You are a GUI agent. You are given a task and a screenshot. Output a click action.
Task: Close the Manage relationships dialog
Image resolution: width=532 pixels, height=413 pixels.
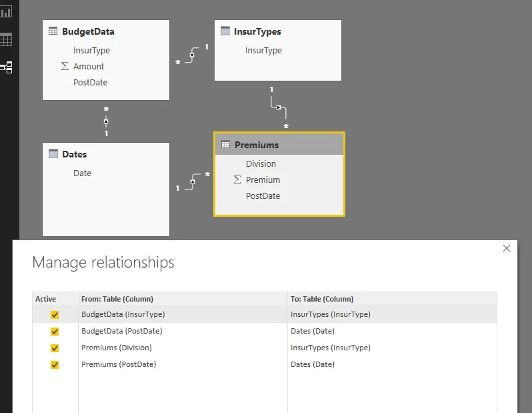click(x=507, y=248)
